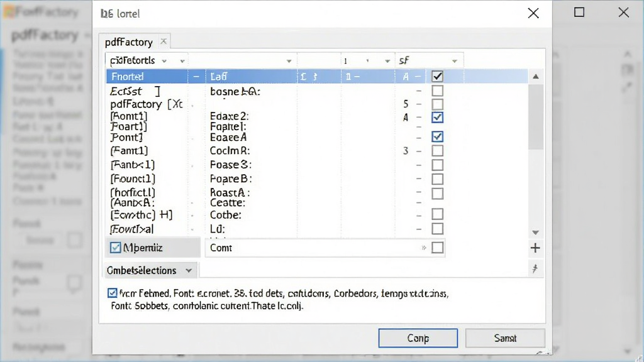Select the [Eovvthc] H] list row
The width and height of the screenshot is (644, 362).
click(x=317, y=215)
